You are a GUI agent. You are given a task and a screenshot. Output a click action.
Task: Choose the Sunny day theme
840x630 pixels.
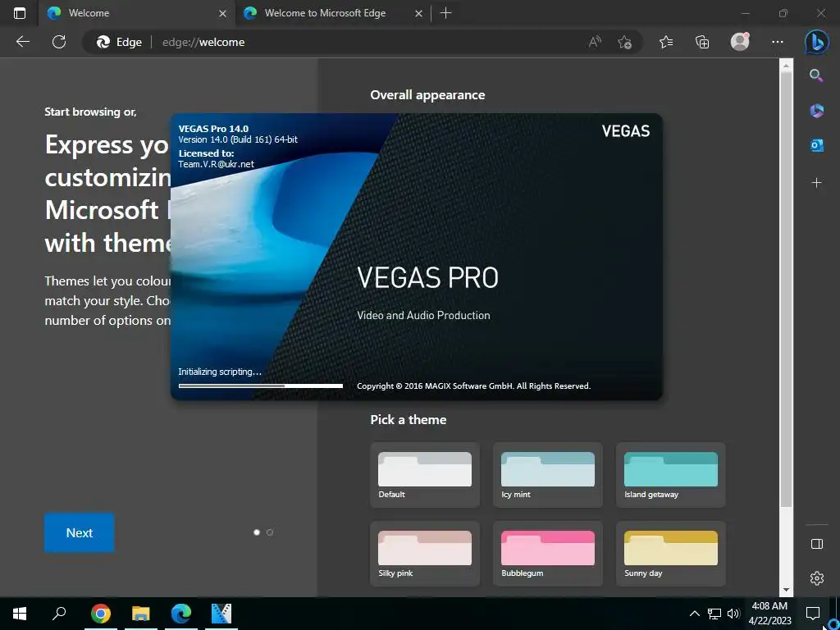[x=671, y=554]
